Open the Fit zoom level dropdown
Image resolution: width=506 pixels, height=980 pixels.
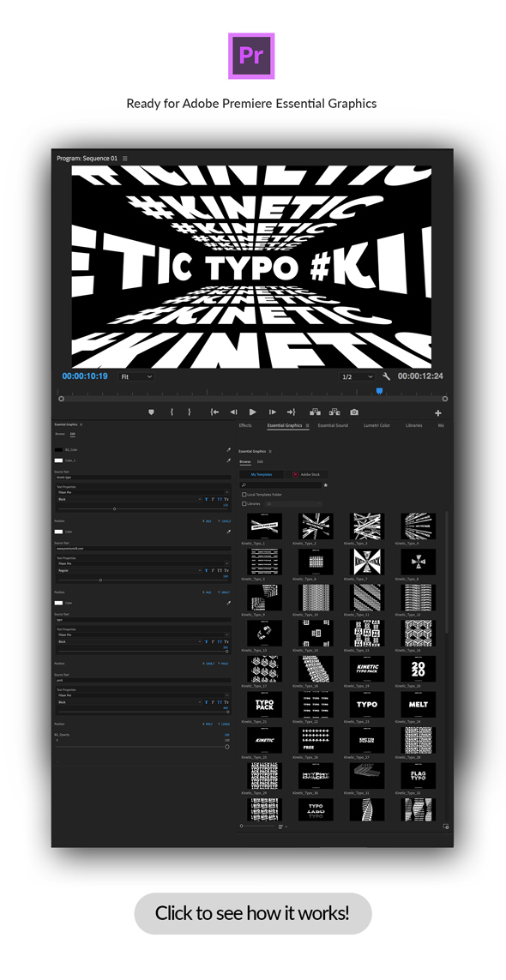pos(136,377)
